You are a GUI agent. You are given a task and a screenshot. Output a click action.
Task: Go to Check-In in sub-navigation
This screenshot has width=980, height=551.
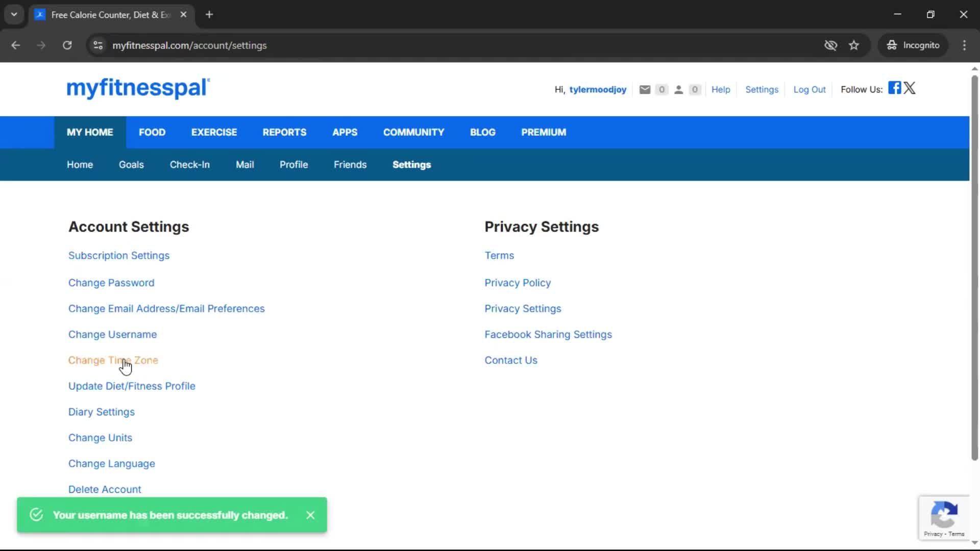pos(189,165)
